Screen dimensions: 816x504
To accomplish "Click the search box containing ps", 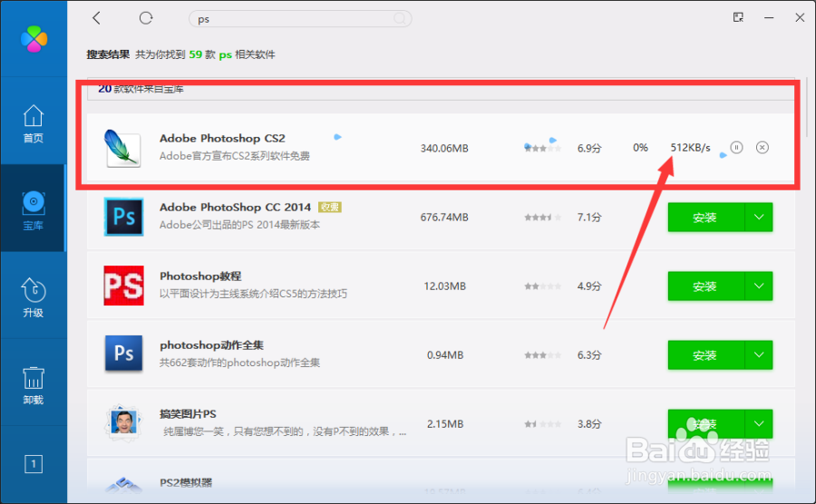I will [300, 19].
